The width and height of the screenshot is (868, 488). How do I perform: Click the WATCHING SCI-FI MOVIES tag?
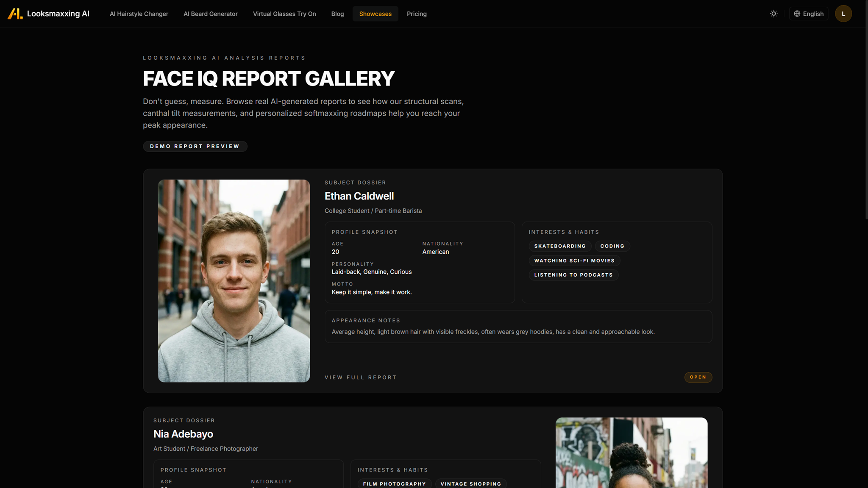(x=574, y=261)
